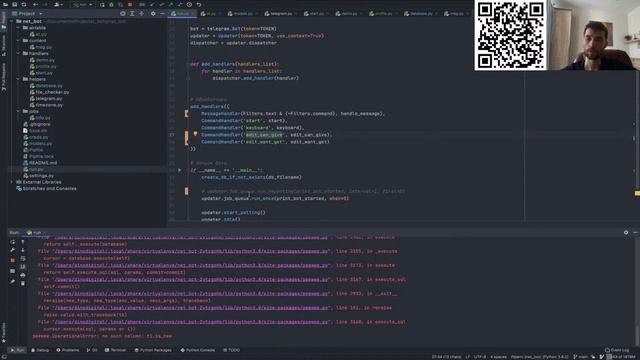640x360 pixels.
Task: Switch to at.py editor tab
Action: click(x=210, y=13)
